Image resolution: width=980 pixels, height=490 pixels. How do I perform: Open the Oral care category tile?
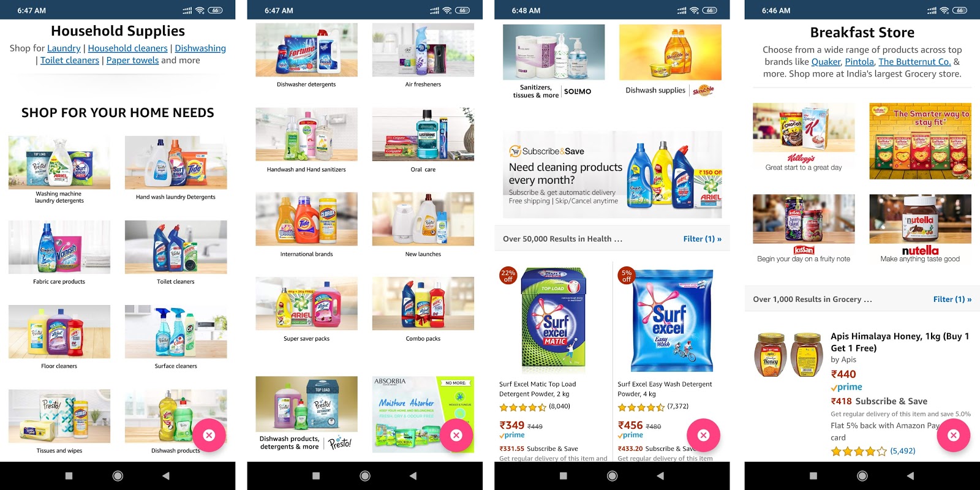click(423, 140)
